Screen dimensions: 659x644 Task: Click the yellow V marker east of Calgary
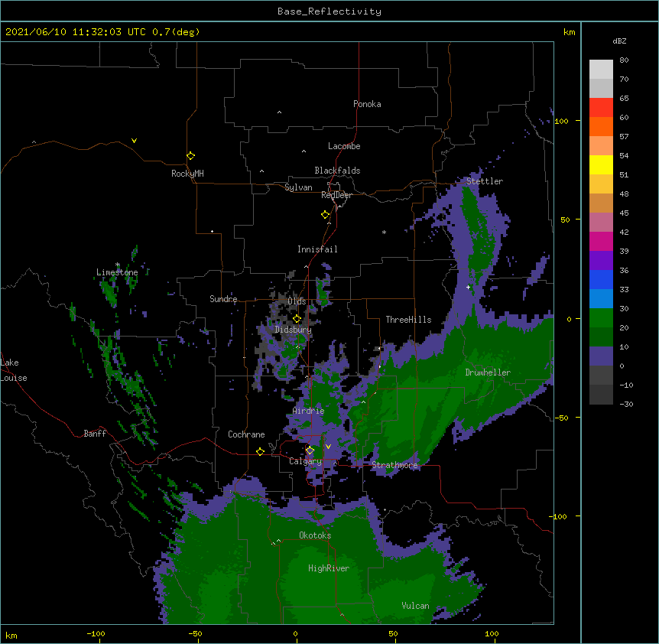[x=328, y=447]
